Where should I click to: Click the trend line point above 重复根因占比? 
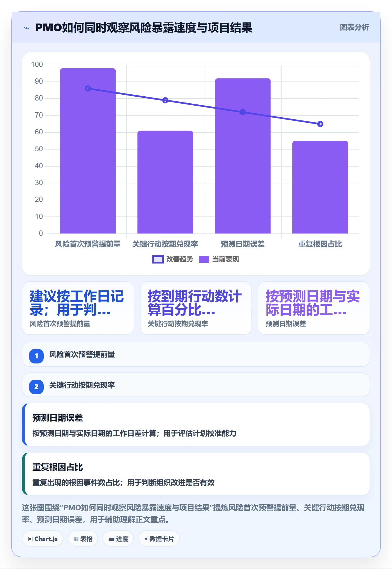coord(320,124)
